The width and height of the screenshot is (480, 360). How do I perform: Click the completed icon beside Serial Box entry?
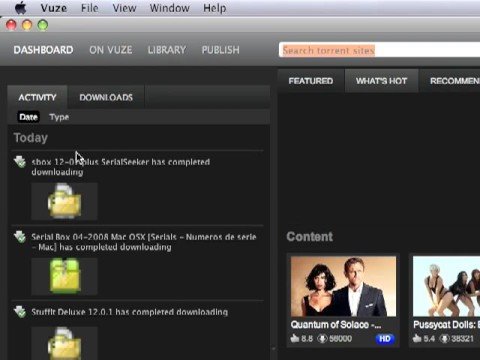click(20, 237)
